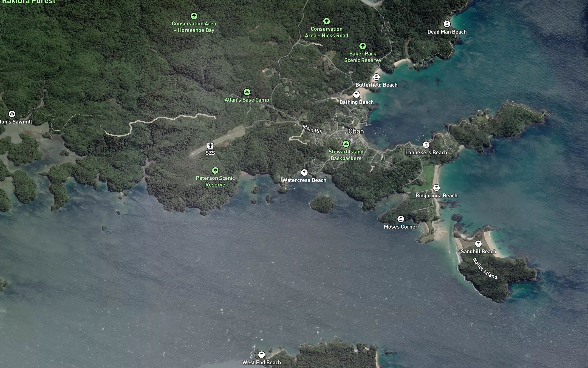Open the Allan's Base Camp campsite icon

pos(247,92)
